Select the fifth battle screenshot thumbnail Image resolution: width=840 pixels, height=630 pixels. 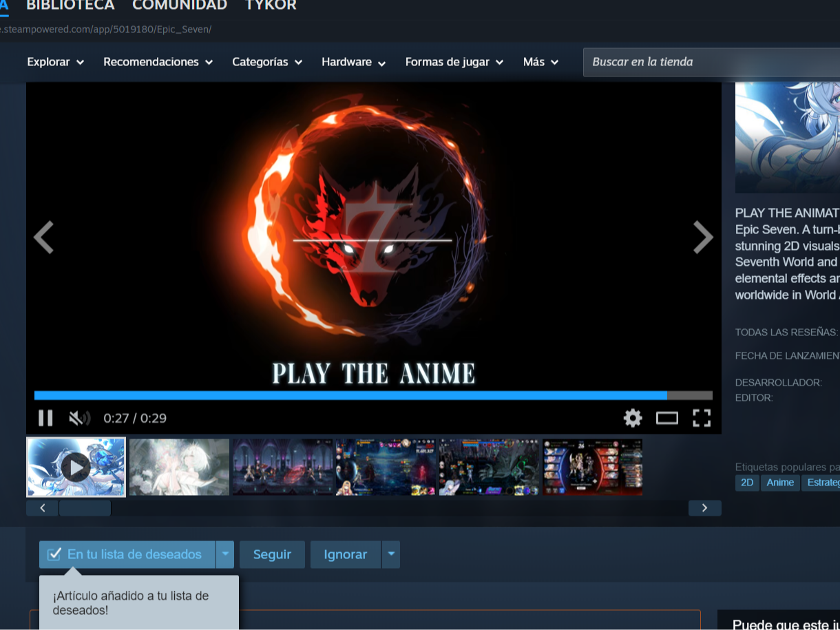point(489,467)
